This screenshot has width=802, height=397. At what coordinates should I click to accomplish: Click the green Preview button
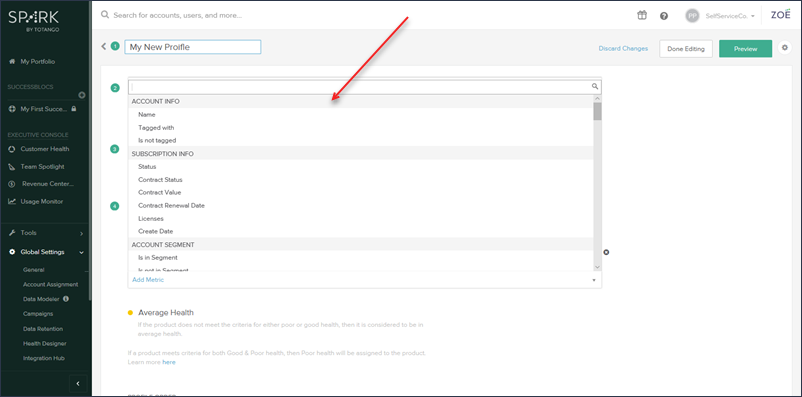[x=745, y=49]
